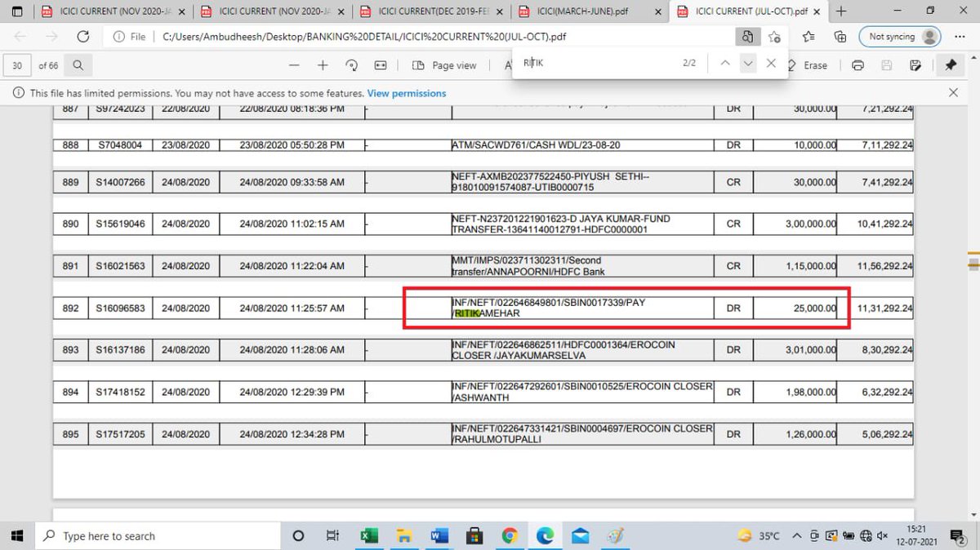Open the Page view options
980x550 pixels.
pyautogui.click(x=443, y=65)
